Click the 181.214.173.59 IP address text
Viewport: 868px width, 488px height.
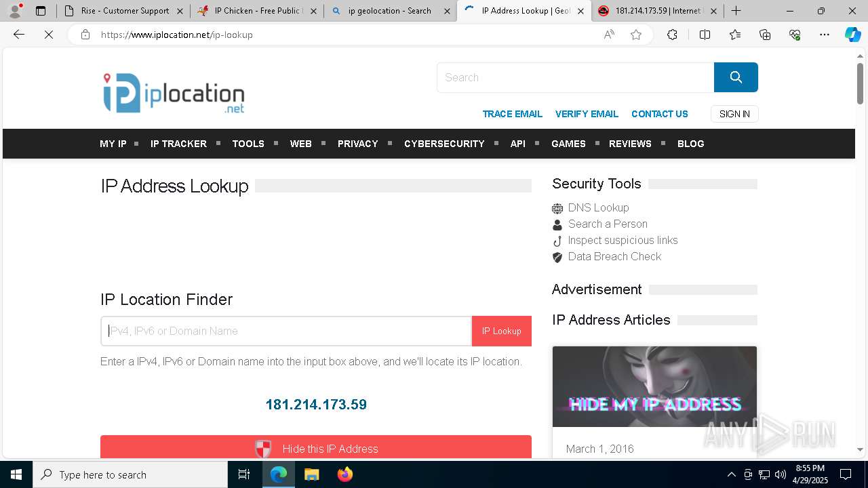(x=316, y=405)
